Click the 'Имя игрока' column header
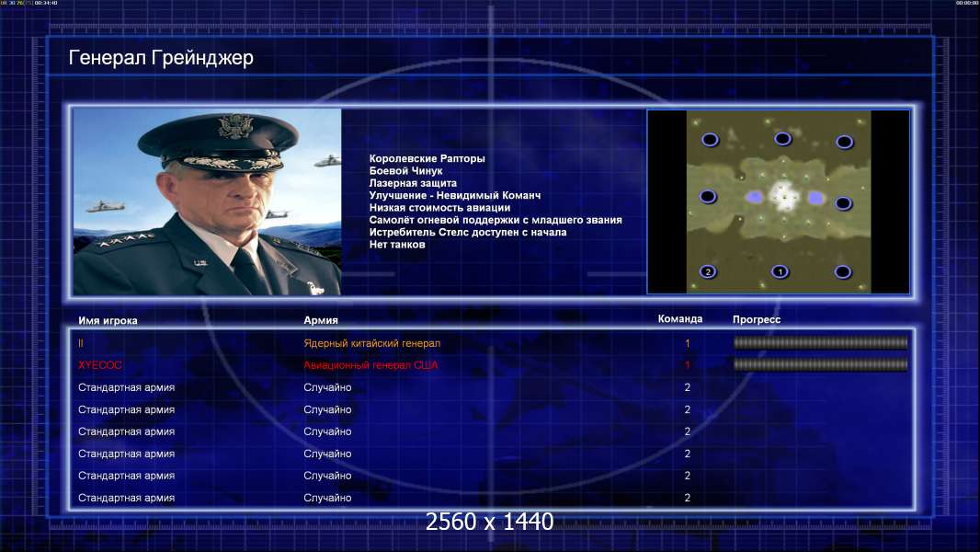 click(108, 321)
